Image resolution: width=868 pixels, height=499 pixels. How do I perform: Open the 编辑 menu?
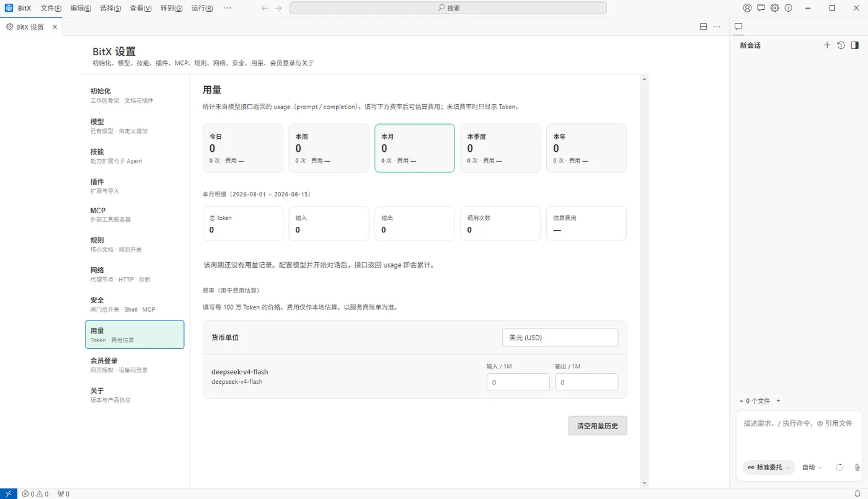81,8
